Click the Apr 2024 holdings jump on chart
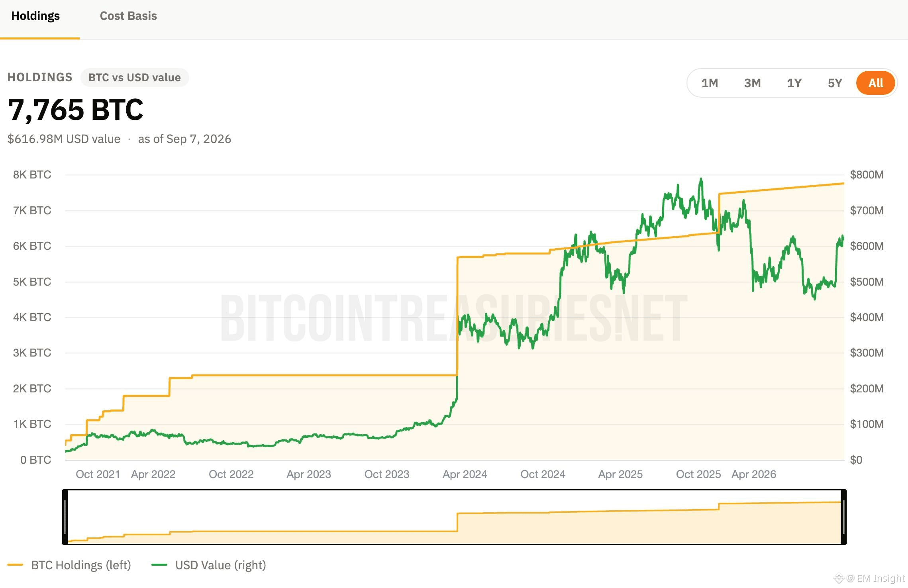This screenshot has height=588, width=908. [x=457, y=316]
